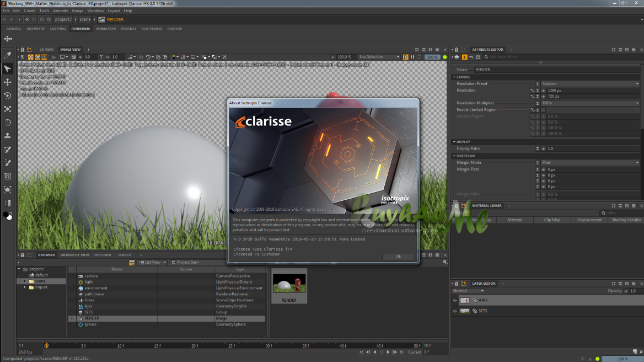The width and height of the screenshot is (644, 362).
Task: Open the Help menu
Action: tap(128, 10)
